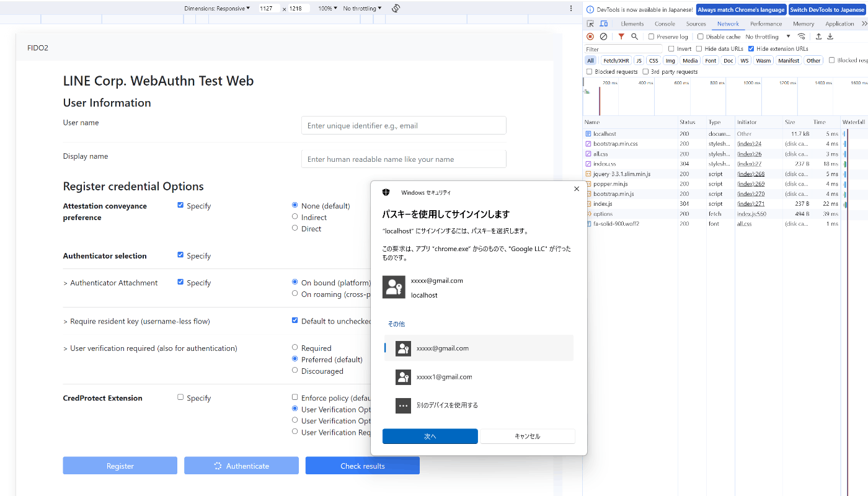The image size is (868, 496).
Task: Select the Direct attestation radio button
Action: tap(295, 228)
